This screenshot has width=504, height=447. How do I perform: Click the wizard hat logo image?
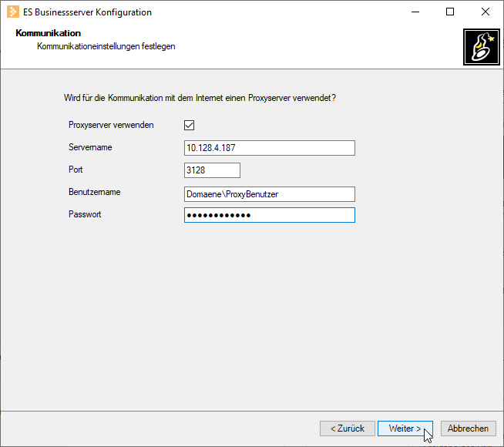coord(482,47)
